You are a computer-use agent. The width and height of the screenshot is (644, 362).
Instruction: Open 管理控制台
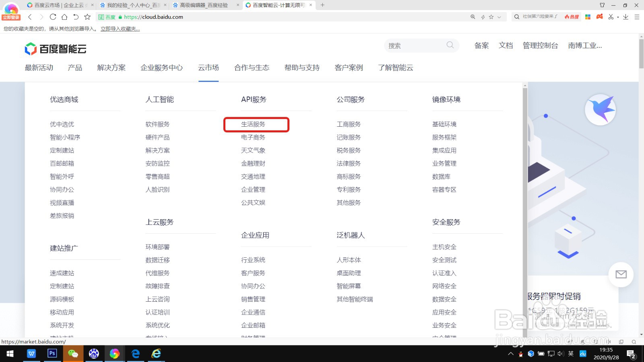(540, 45)
